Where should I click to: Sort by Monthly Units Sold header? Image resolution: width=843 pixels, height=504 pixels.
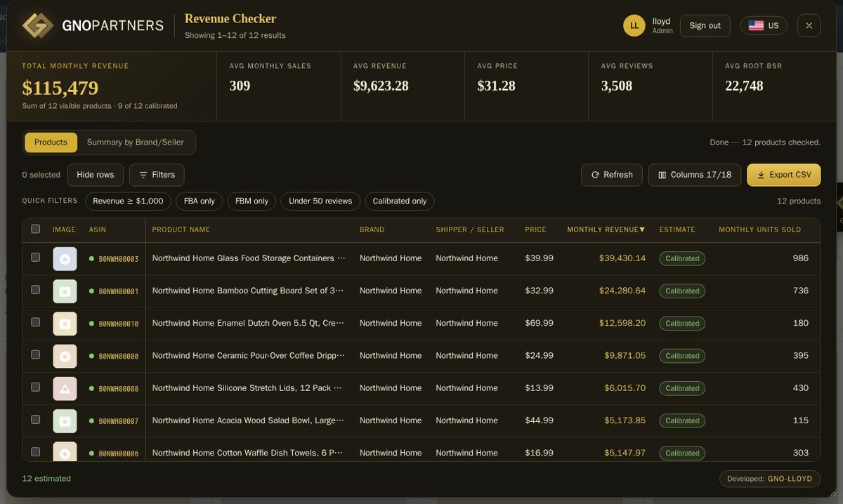[x=759, y=230]
